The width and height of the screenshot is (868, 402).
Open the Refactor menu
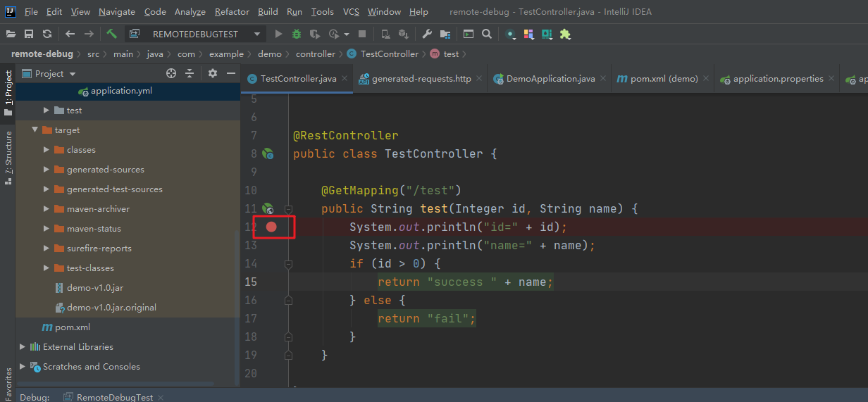click(232, 12)
